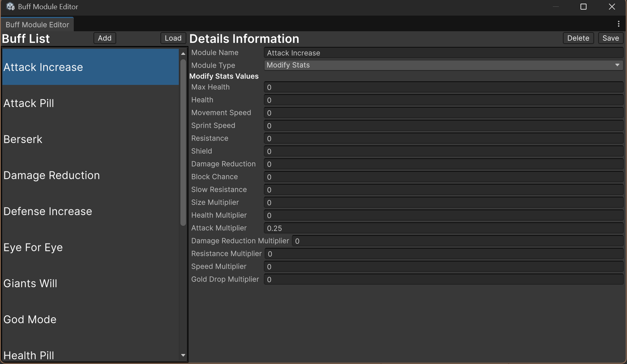The width and height of the screenshot is (627, 364).
Task: Select God Mode buff
Action: [91, 319]
